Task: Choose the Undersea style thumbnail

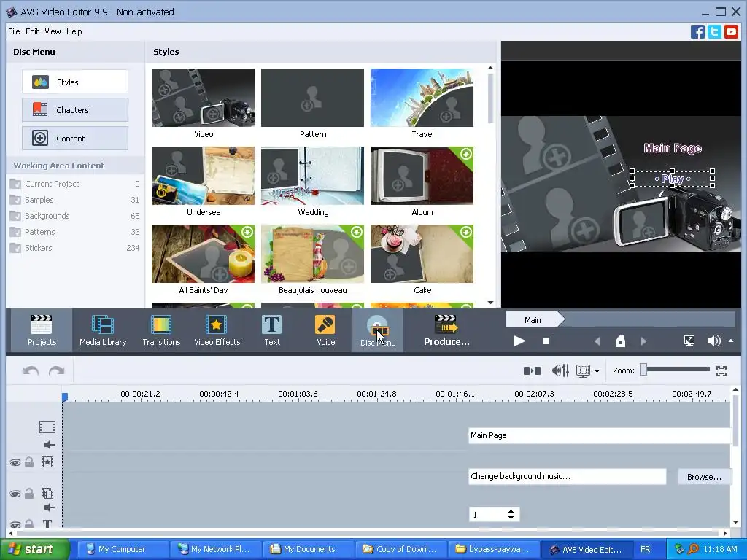Action: tap(203, 176)
